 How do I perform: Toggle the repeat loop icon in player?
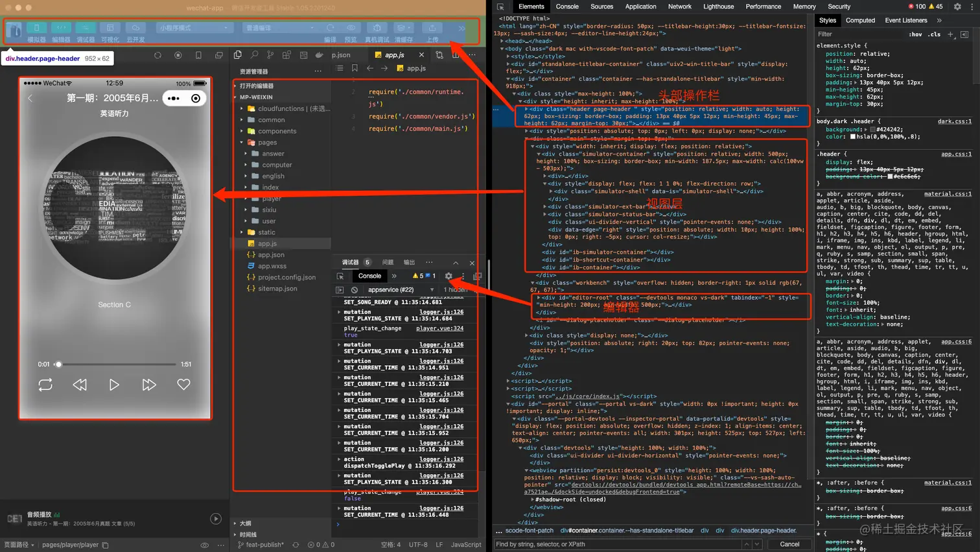click(x=45, y=385)
